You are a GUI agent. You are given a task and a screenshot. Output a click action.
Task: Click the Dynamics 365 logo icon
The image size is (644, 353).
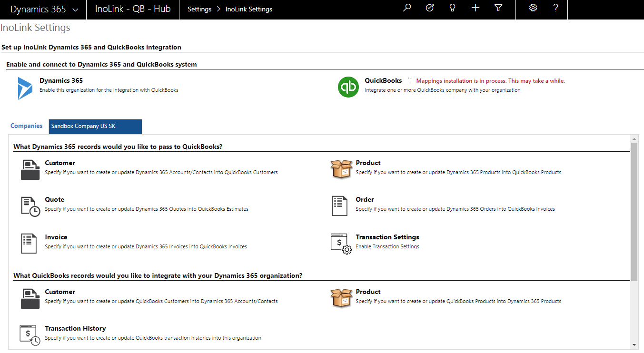coord(25,88)
